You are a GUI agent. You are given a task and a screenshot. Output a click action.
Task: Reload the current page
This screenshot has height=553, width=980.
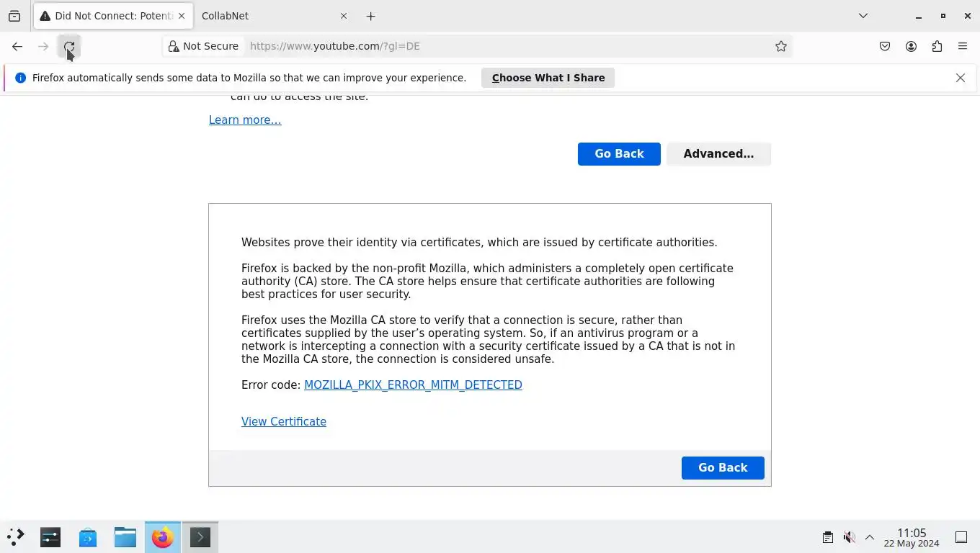pos(69,46)
